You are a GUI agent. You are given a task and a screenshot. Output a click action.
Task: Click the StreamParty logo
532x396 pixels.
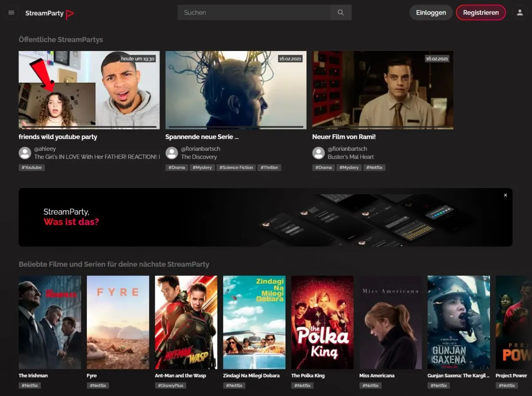(49, 13)
